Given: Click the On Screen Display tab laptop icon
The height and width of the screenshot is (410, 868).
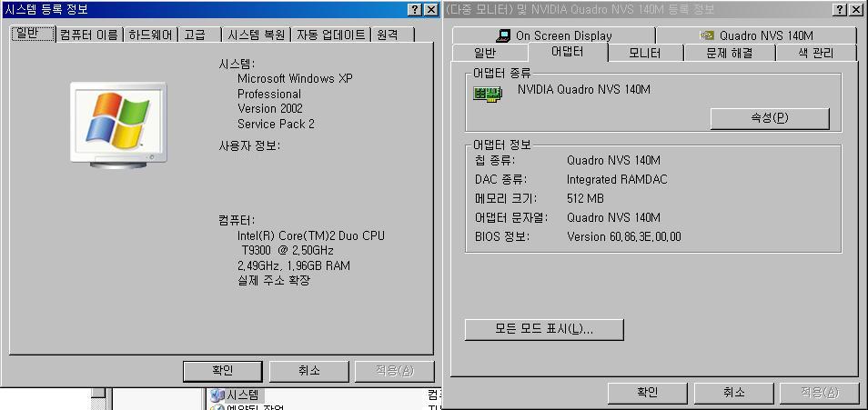Looking at the screenshot, I should click(503, 35).
